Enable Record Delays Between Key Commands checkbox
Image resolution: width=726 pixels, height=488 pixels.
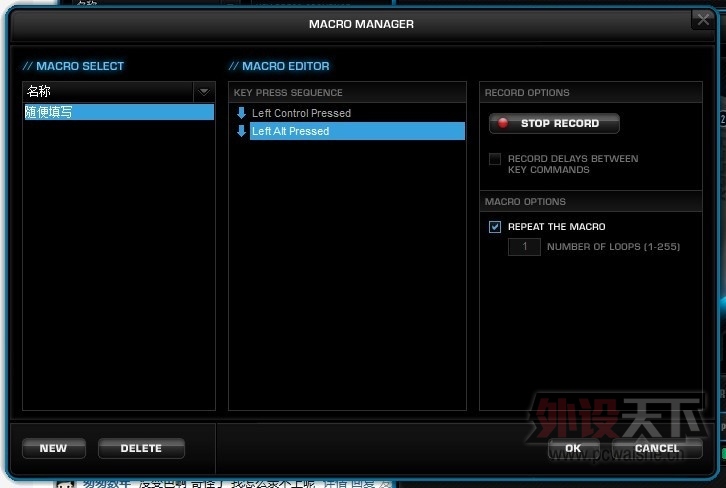tap(495, 159)
